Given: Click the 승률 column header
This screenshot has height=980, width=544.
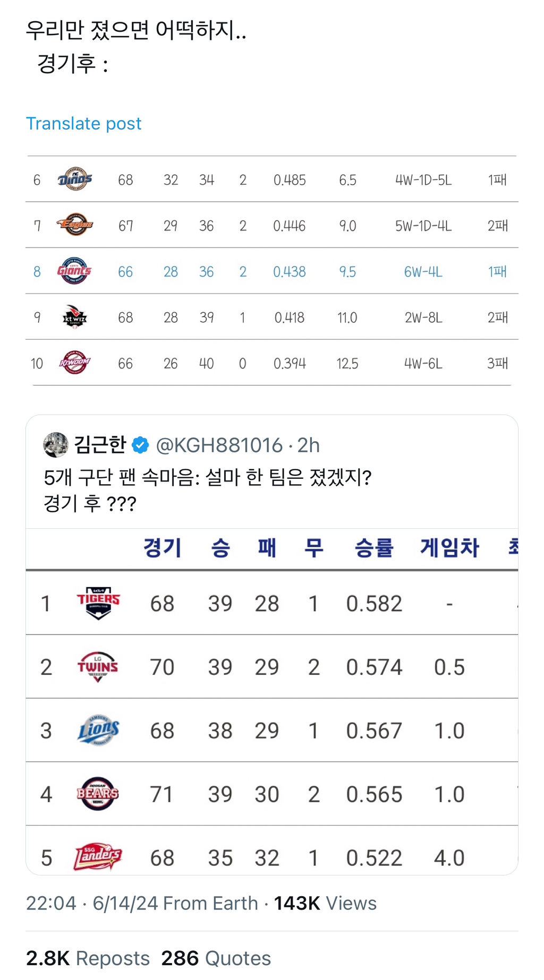Looking at the screenshot, I should tap(374, 548).
